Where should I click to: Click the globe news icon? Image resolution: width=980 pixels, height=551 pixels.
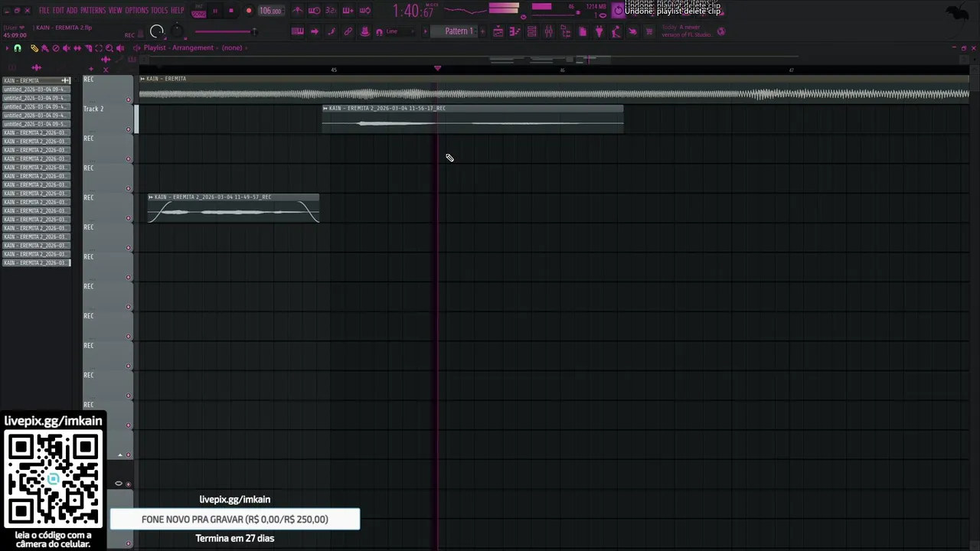pos(720,31)
